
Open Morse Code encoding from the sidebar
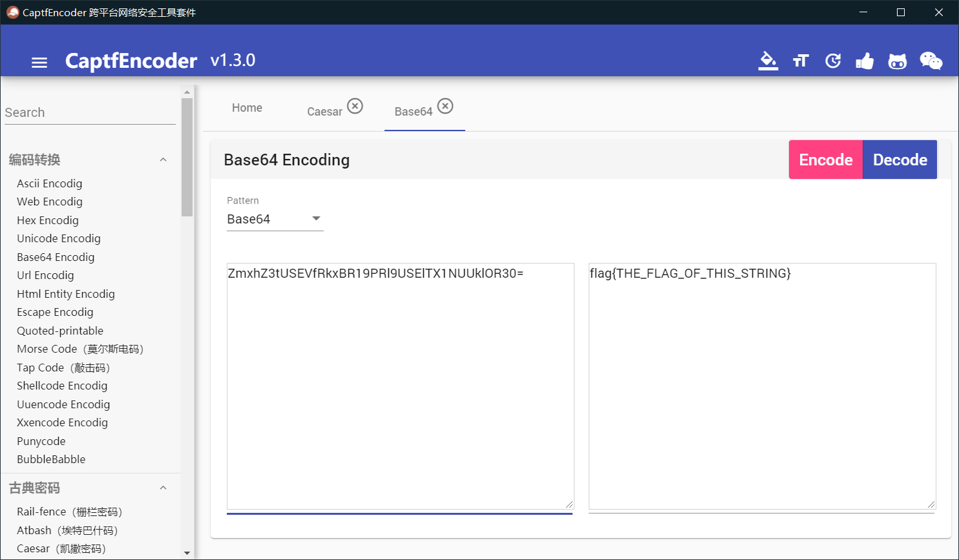(x=79, y=349)
